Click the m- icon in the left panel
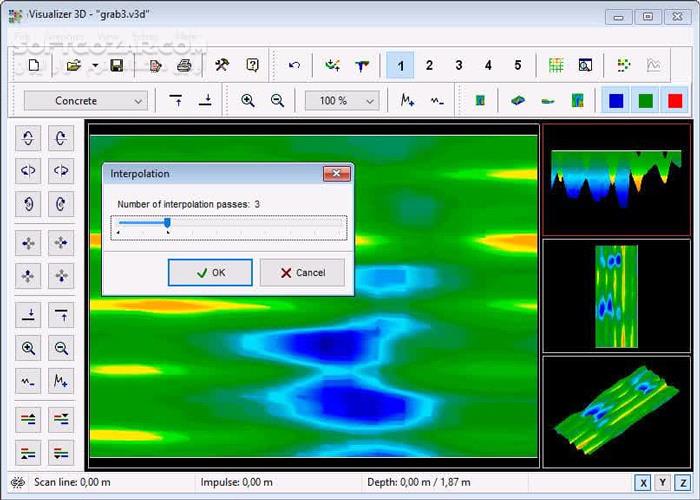Screen dimensions: 700x500 [x=28, y=381]
